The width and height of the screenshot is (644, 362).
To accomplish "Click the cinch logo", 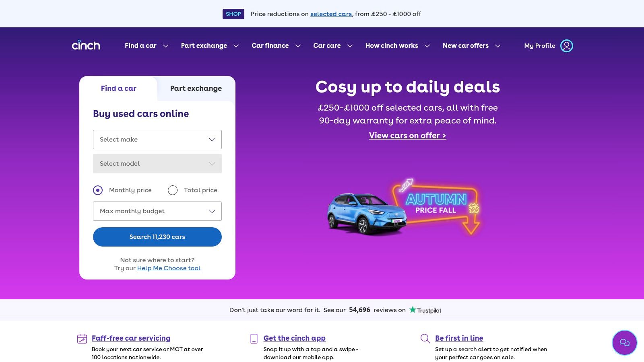I will click(x=86, y=45).
